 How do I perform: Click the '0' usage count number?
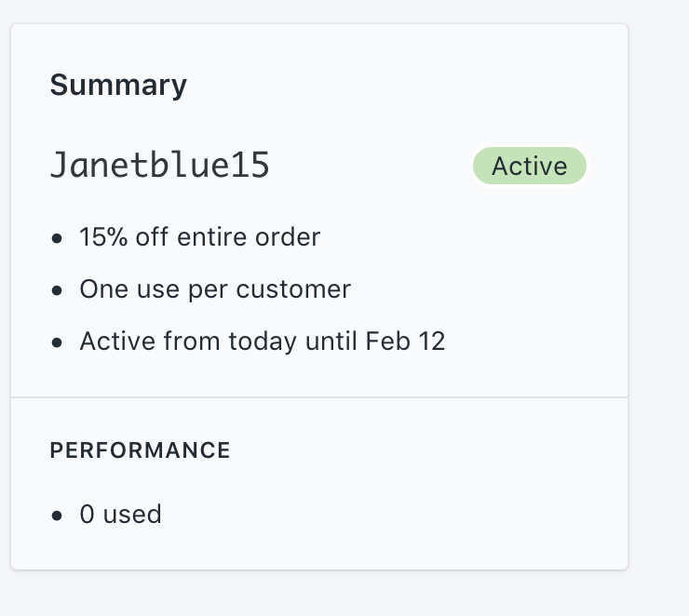click(x=87, y=515)
